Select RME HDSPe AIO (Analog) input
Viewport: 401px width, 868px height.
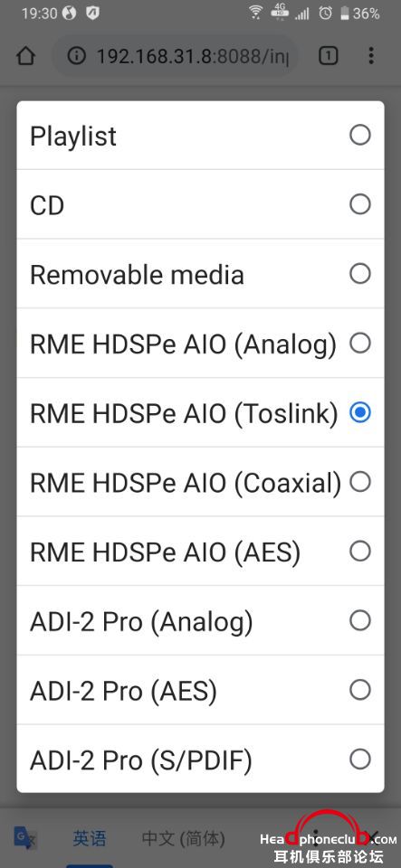[x=200, y=344]
